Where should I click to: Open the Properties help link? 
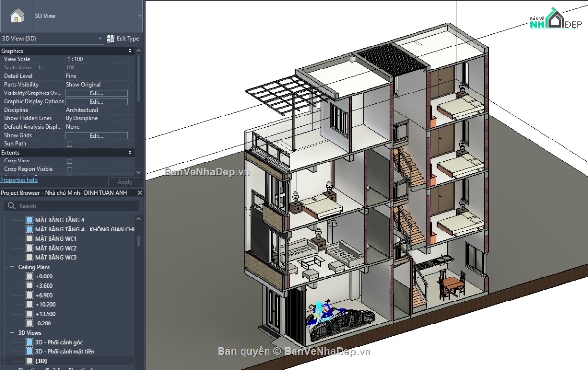click(x=19, y=180)
